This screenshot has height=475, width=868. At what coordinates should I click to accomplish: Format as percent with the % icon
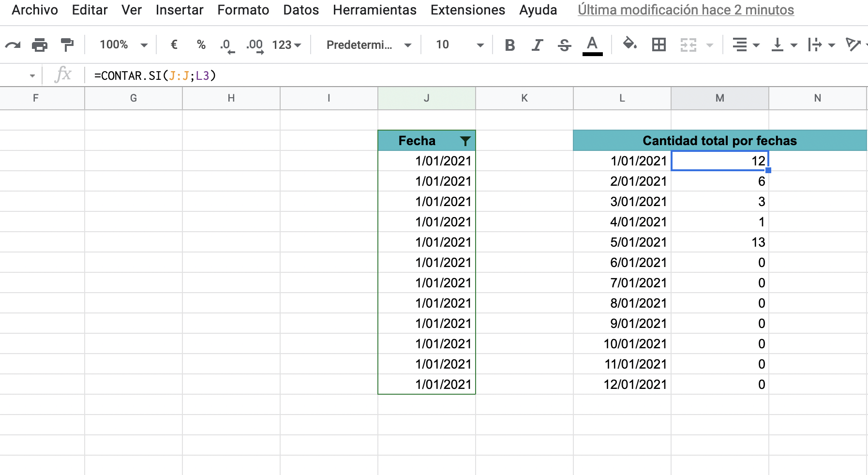tap(201, 45)
